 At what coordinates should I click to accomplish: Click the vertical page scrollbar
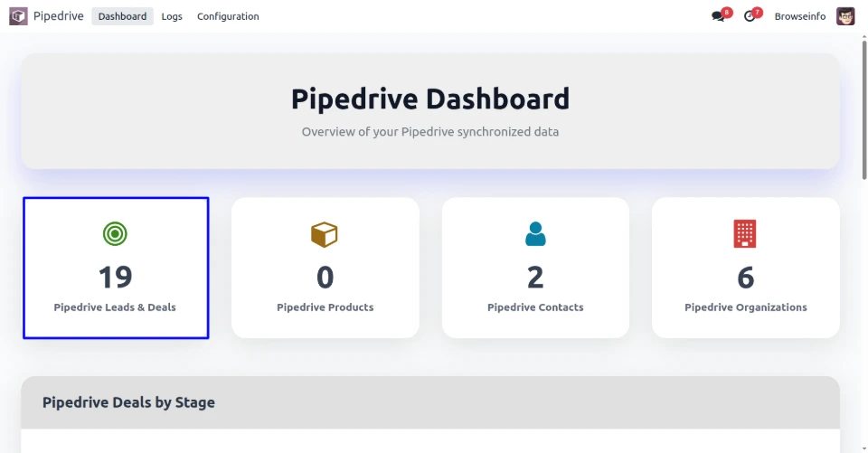pyautogui.click(x=864, y=109)
